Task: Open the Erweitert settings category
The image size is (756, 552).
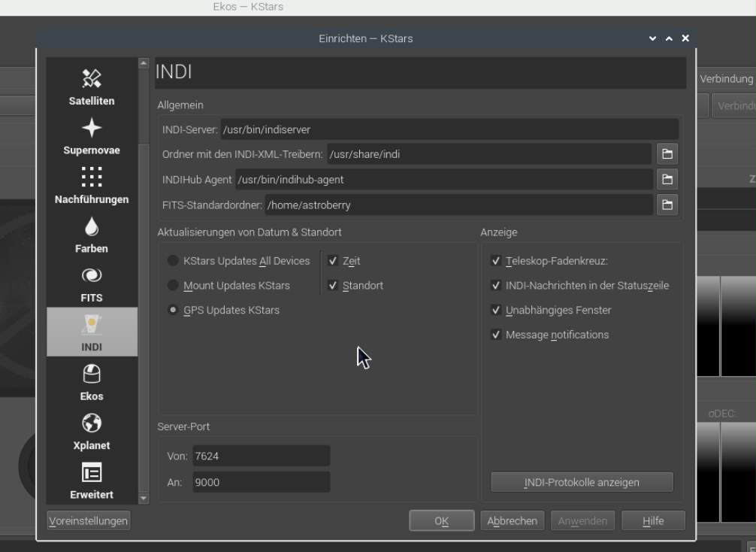Action: click(x=92, y=480)
